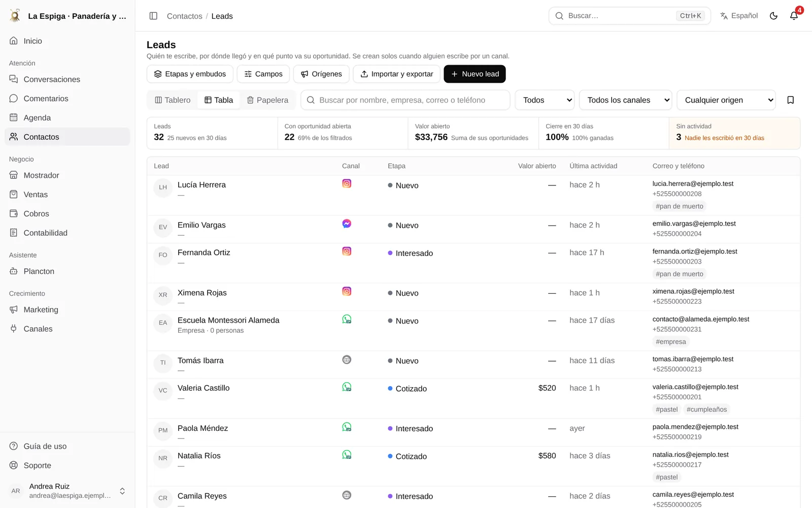Switch to Tablero view
This screenshot has width=812, height=508.
(x=173, y=100)
